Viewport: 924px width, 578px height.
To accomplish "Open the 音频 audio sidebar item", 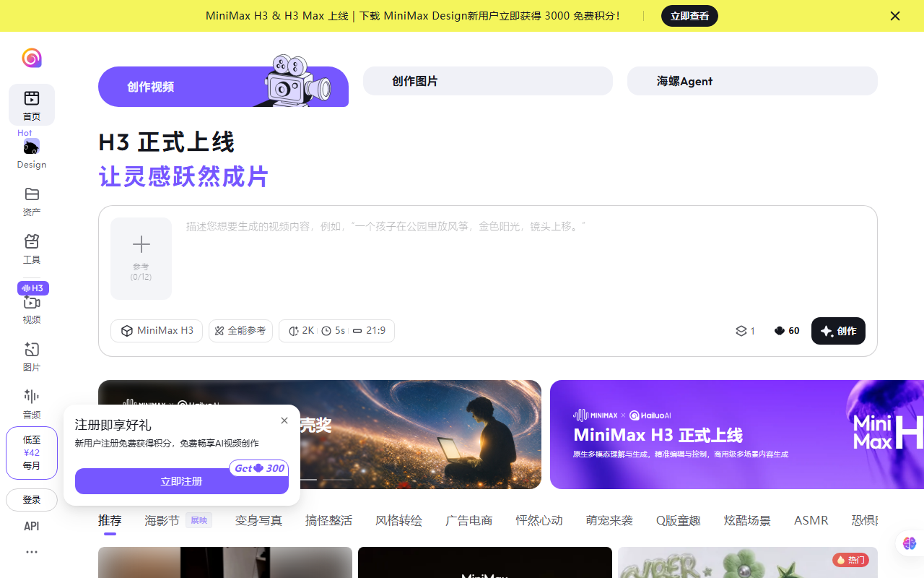I will [x=32, y=404].
